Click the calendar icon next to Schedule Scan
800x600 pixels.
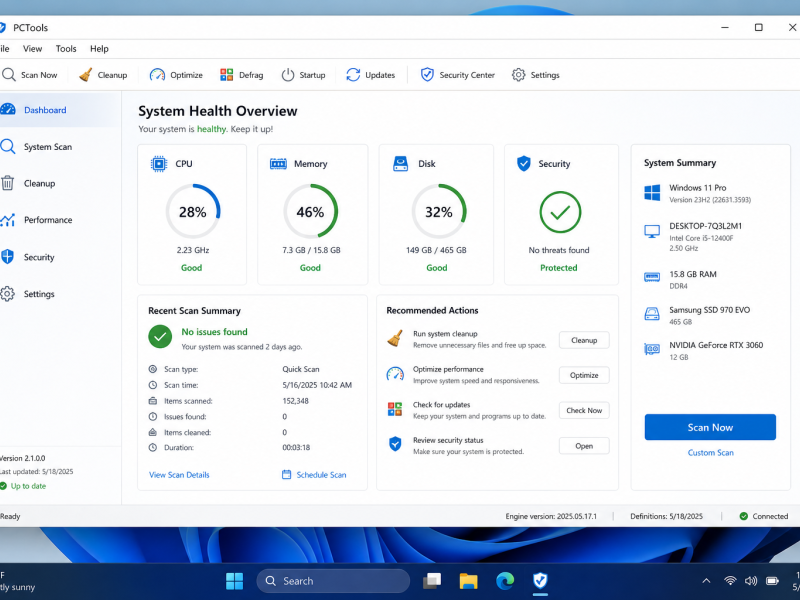pyautogui.click(x=286, y=474)
